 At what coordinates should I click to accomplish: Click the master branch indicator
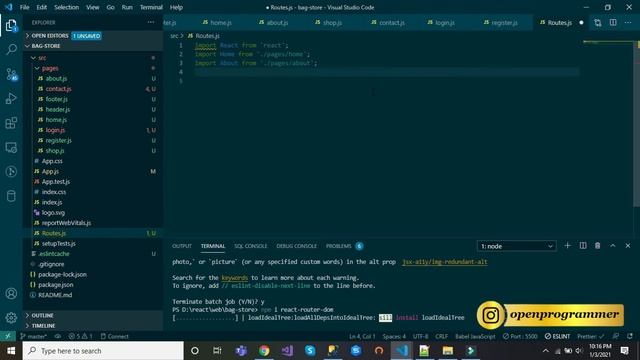[33, 336]
